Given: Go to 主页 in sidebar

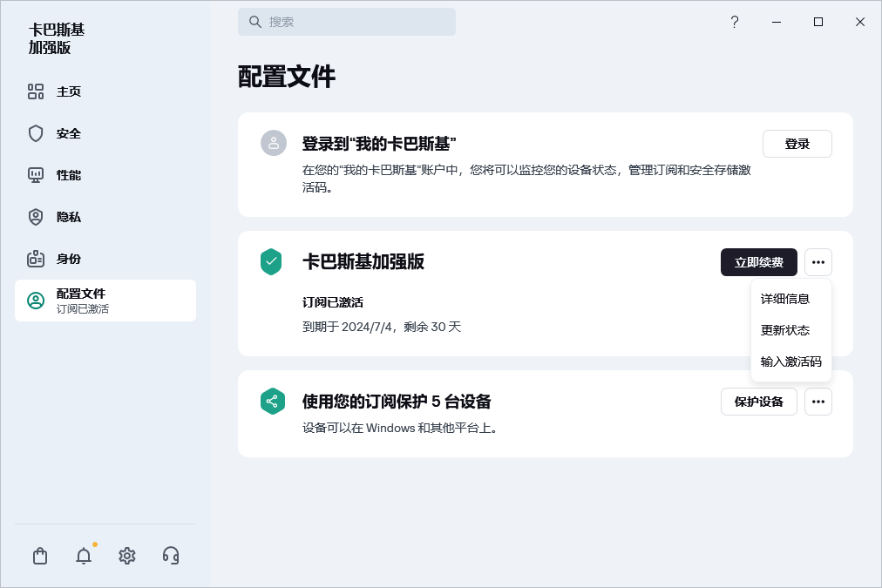Looking at the screenshot, I should 69,91.
